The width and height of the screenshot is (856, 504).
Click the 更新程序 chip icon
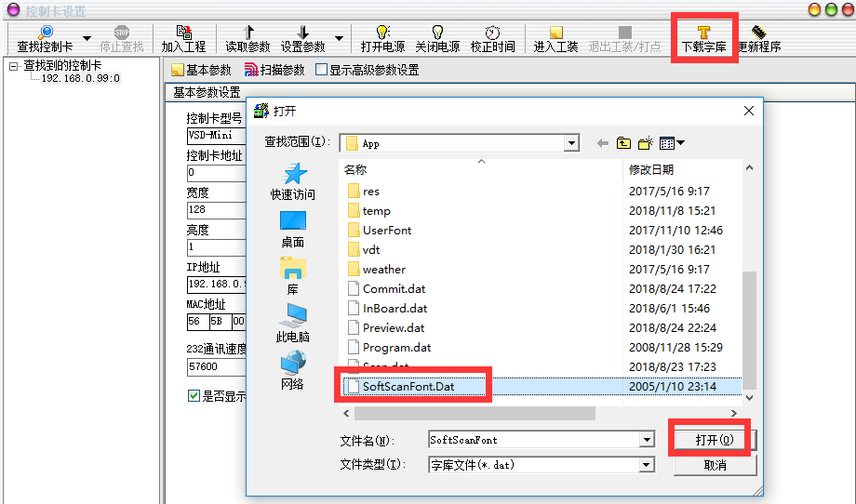click(x=759, y=33)
